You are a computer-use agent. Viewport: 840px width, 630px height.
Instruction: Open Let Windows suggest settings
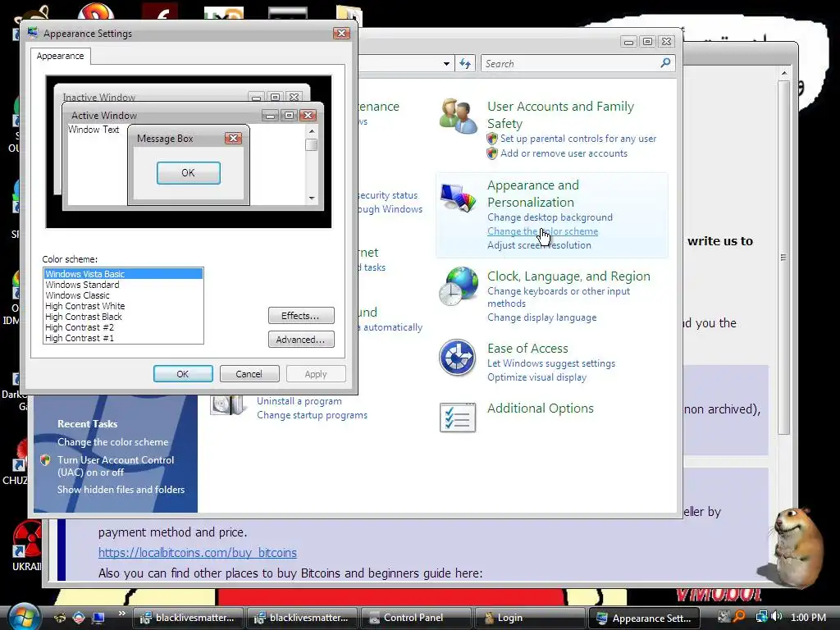[x=550, y=363]
